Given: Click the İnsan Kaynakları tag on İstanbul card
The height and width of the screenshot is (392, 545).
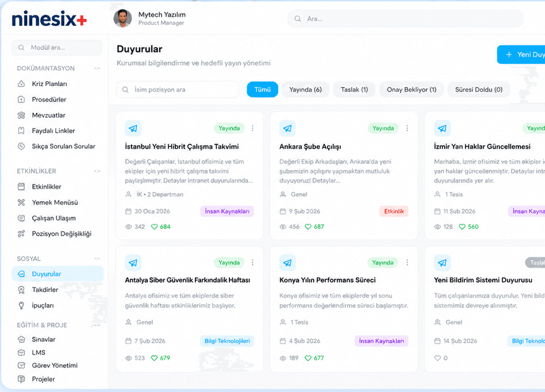Looking at the screenshot, I should coord(227,212).
